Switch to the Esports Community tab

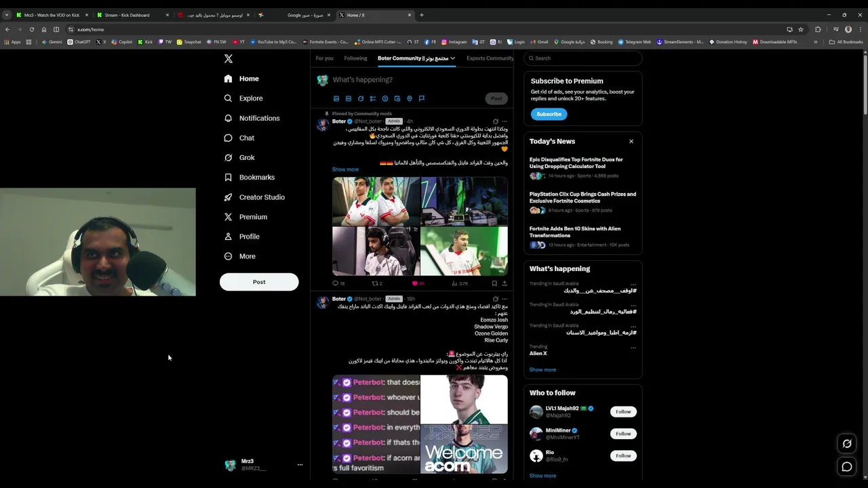(x=490, y=58)
